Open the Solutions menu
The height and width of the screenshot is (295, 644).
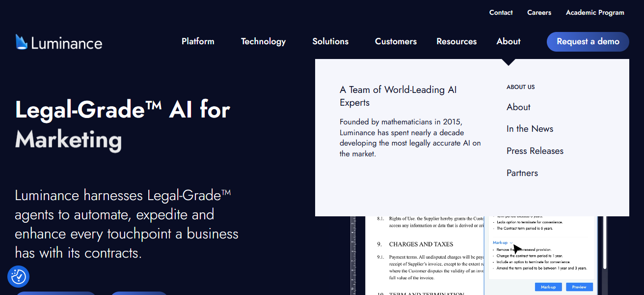(x=330, y=41)
